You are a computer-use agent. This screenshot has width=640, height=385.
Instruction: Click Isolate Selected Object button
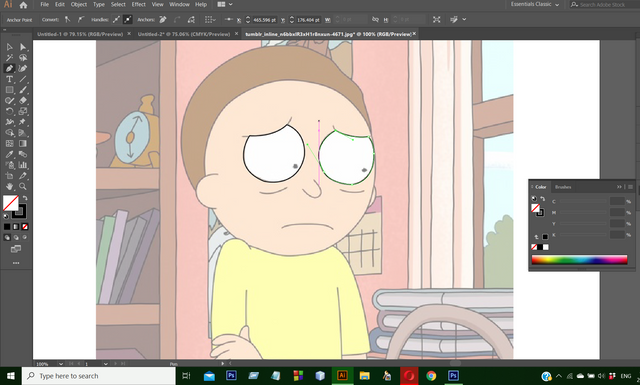436,19
